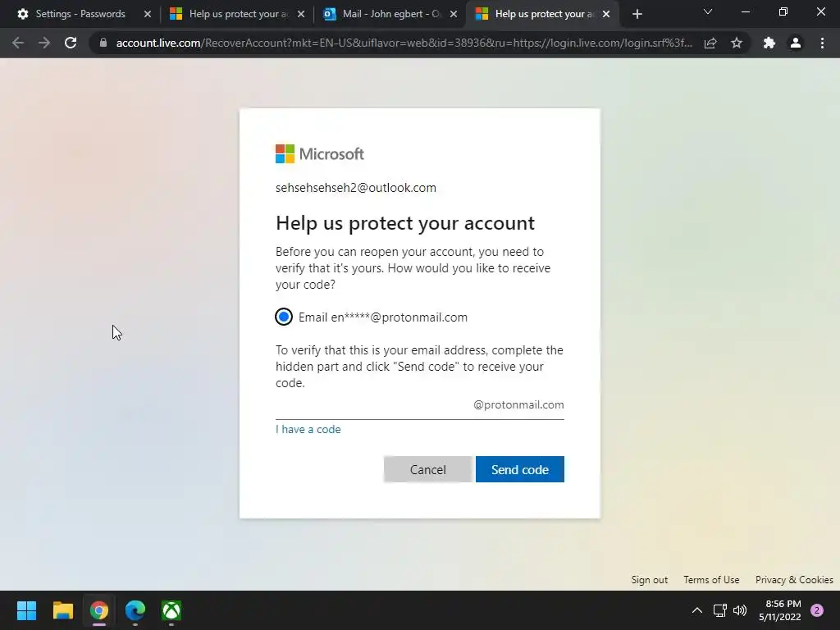Open the Chrome profile avatar

[x=796, y=43]
